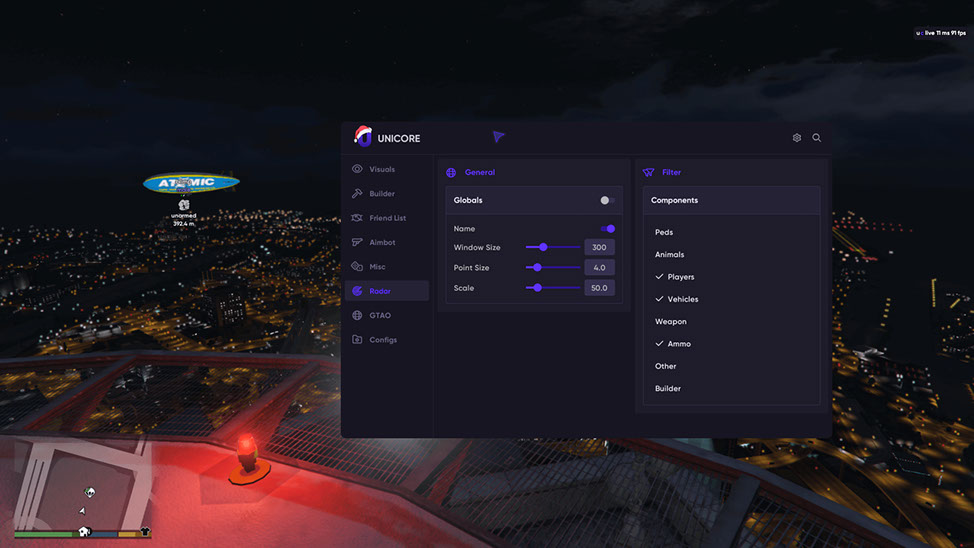
Task: Select the Radar sidebar item
Action: [386, 291]
